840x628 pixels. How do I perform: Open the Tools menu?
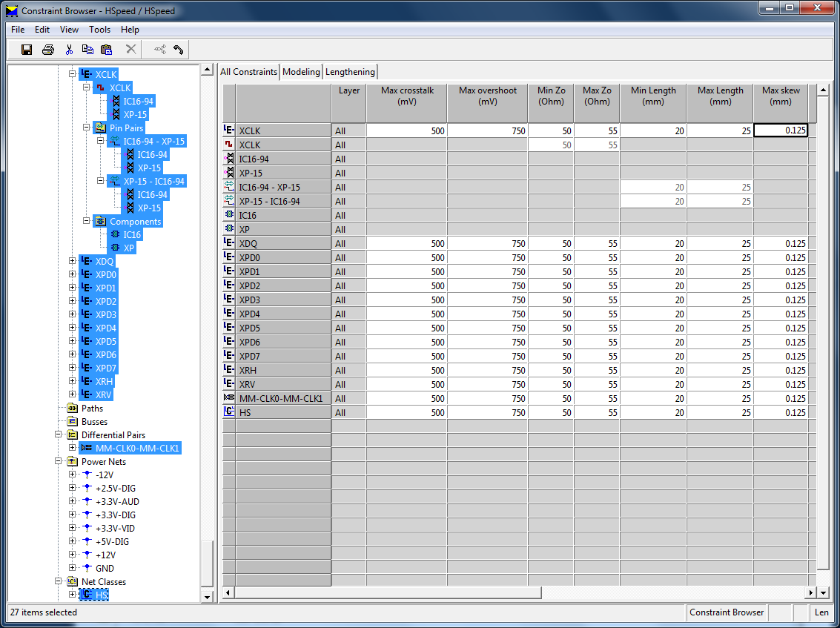pyautogui.click(x=99, y=30)
